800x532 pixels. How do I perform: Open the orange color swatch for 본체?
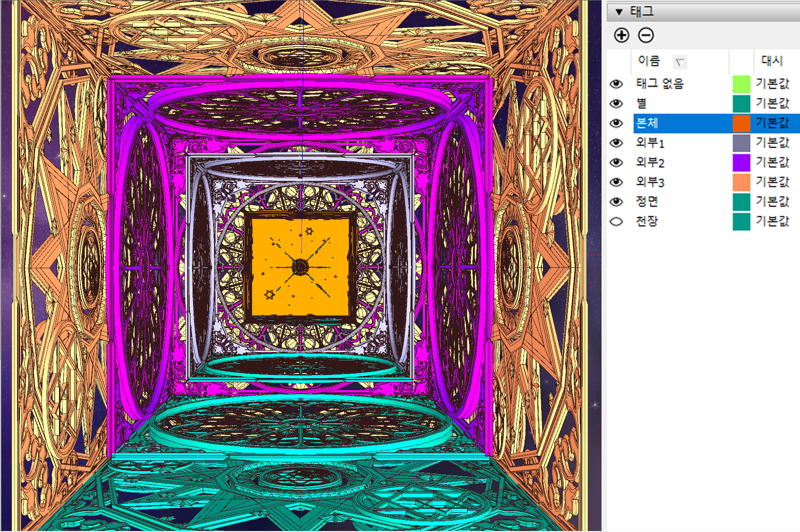tap(741, 123)
